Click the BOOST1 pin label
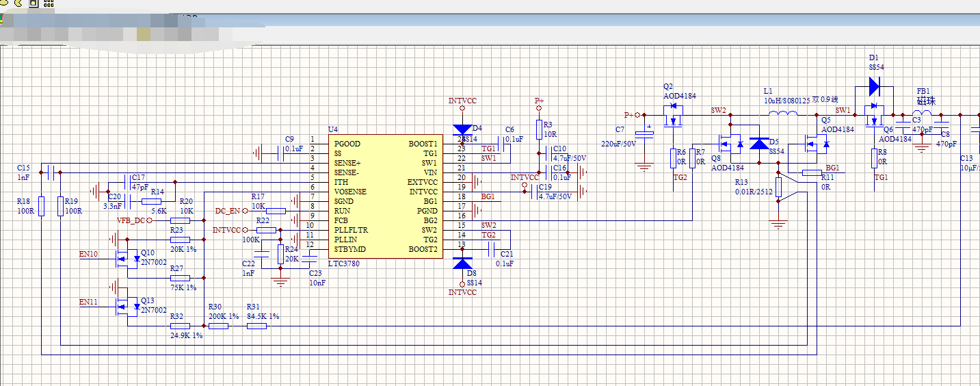 (423, 144)
